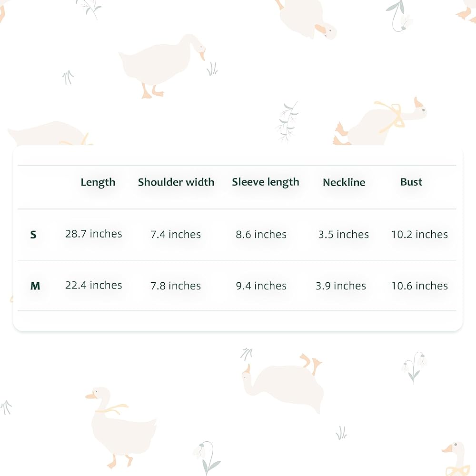Choose the Neckline column header
Screen dimensions: 476x476
(344, 182)
